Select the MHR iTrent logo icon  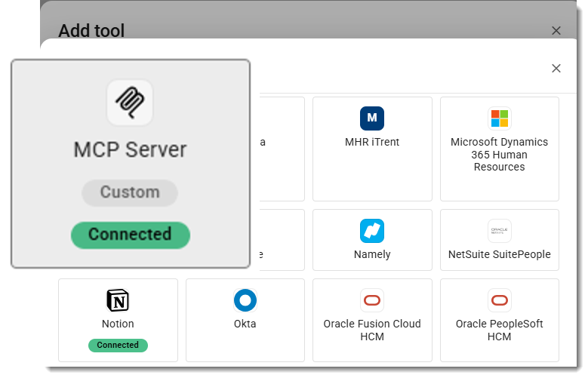(x=371, y=118)
